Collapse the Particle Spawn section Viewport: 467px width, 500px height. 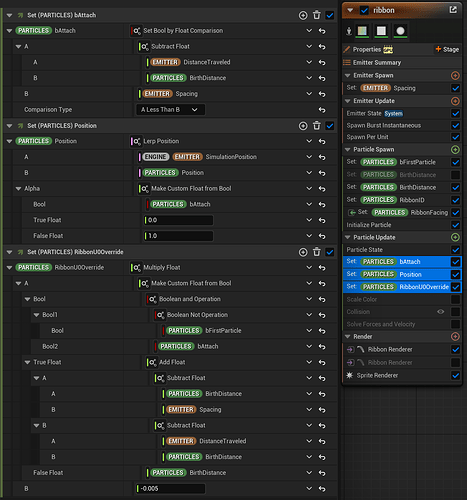coord(348,150)
